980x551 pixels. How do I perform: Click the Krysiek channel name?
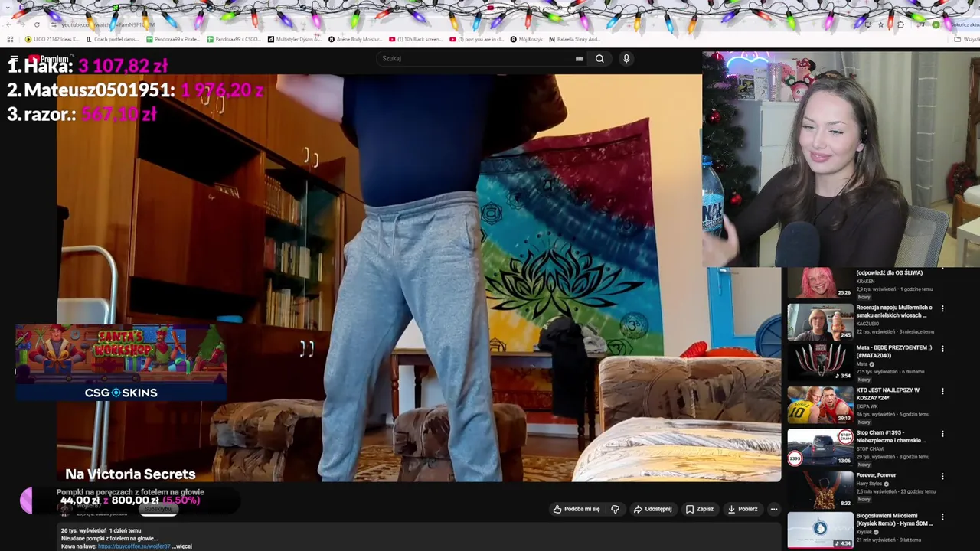[865, 532]
